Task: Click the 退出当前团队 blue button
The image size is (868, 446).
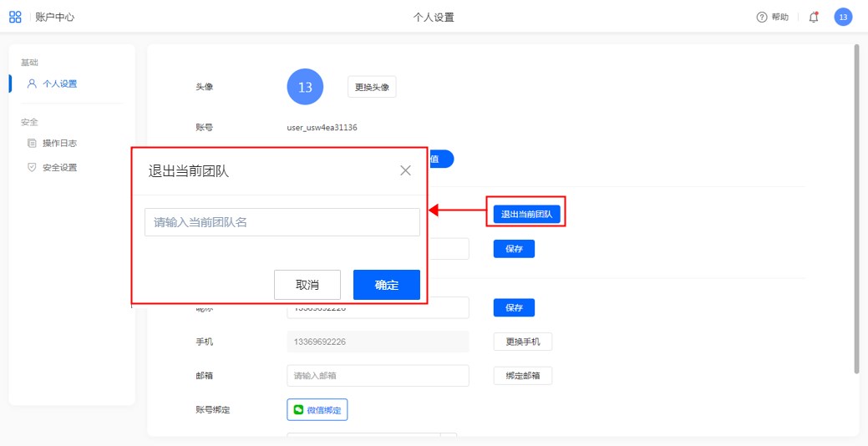Action: 526,215
